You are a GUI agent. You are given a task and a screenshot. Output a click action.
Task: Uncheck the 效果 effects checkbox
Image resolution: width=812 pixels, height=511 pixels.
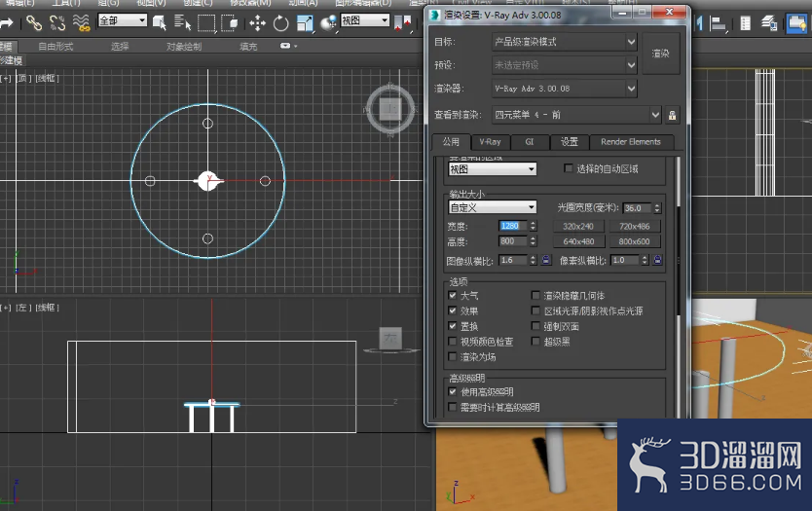pos(453,310)
